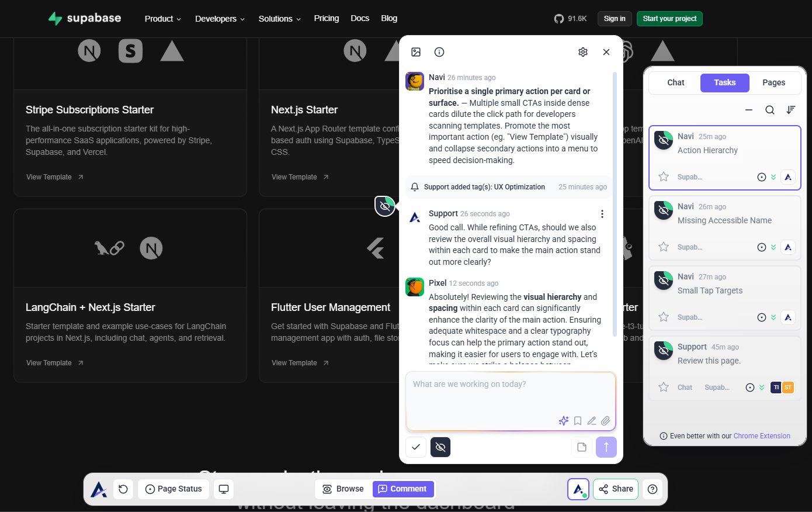Toggle the hidden-eye visibility button below message box
This screenshot has height=512, width=812.
(440, 447)
